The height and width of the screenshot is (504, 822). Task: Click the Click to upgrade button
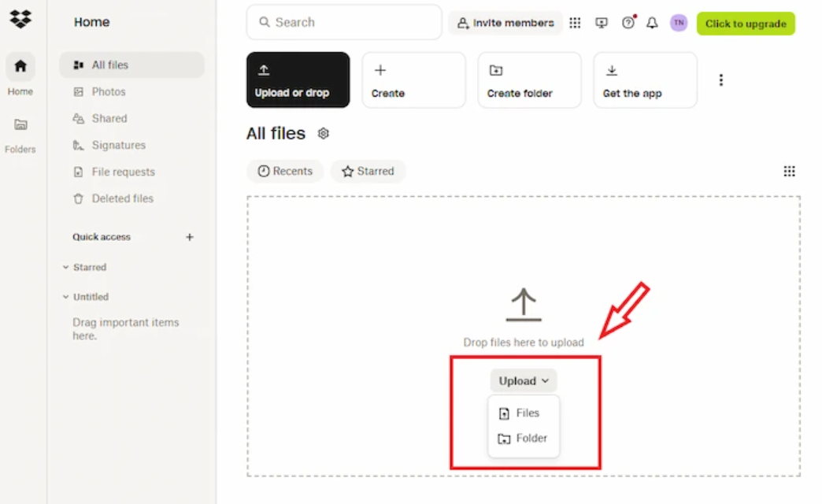(746, 24)
